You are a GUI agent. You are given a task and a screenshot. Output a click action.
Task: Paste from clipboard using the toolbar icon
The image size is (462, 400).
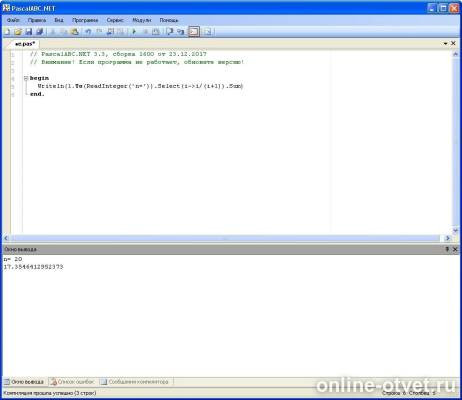(x=75, y=32)
